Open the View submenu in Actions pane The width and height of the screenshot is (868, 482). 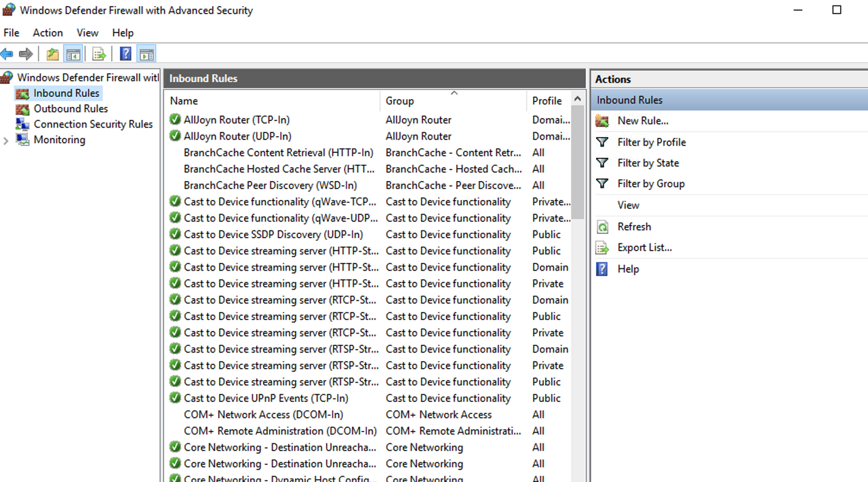(x=629, y=205)
